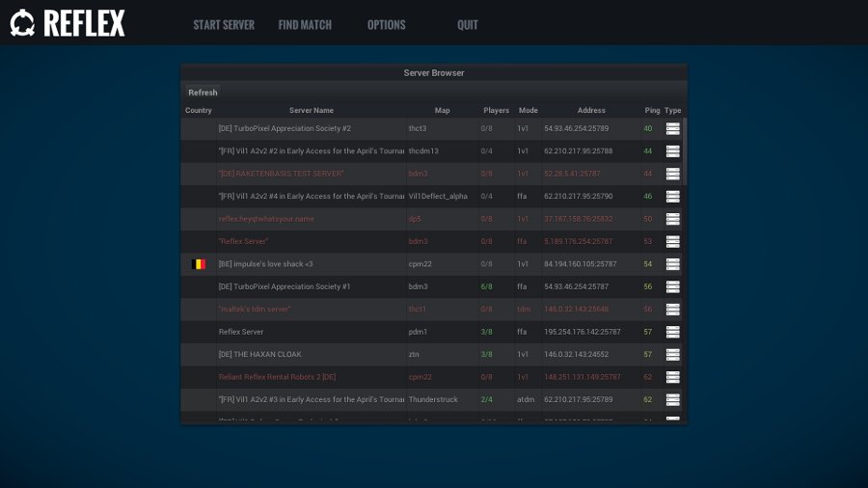Click map name "thcdm13"
Viewport: 868px width, 488px height.
423,151
